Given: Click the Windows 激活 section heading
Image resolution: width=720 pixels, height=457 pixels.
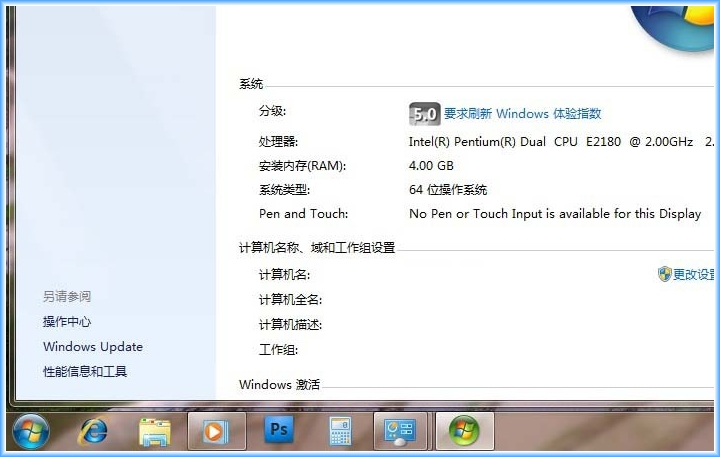Looking at the screenshot, I should (x=279, y=384).
